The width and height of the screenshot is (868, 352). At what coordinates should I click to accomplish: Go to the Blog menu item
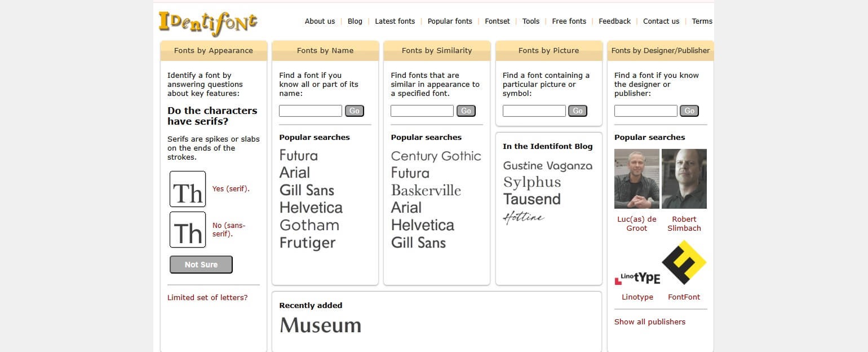[355, 21]
